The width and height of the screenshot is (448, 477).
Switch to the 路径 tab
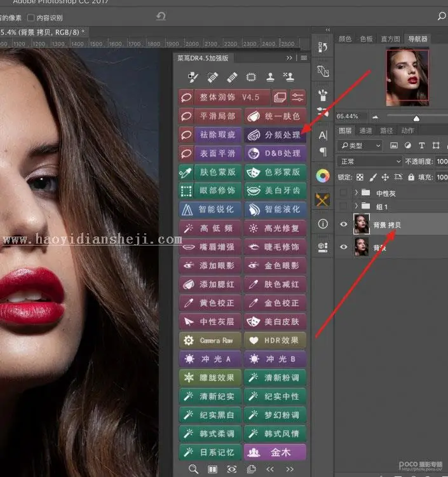pos(386,130)
